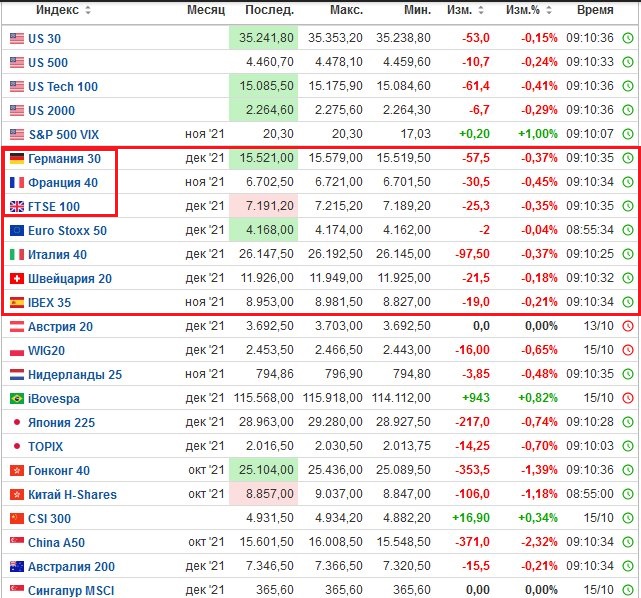641x598 pixels.
Task: Sort by the Изм. column arrows
Action: coord(481,10)
